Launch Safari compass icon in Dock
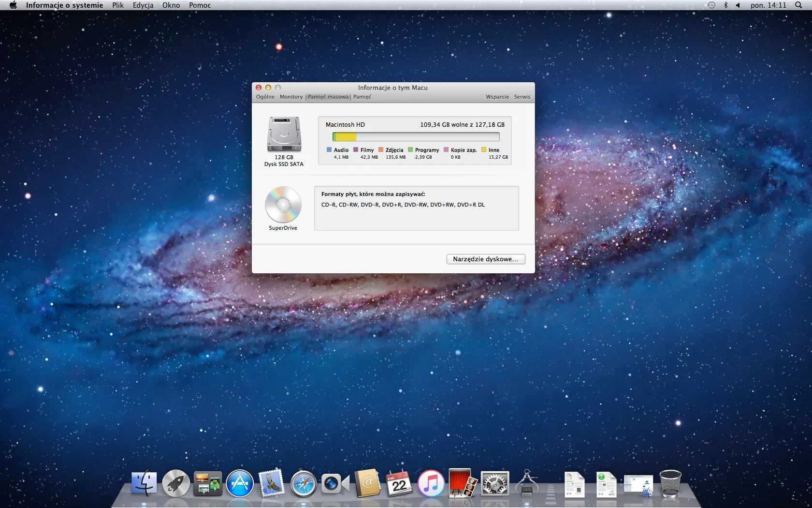812x508 pixels. click(304, 484)
